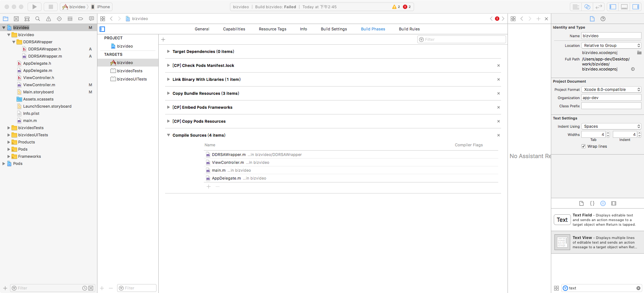Open the File Template library
This screenshot has width=644, height=293.
[x=581, y=203]
